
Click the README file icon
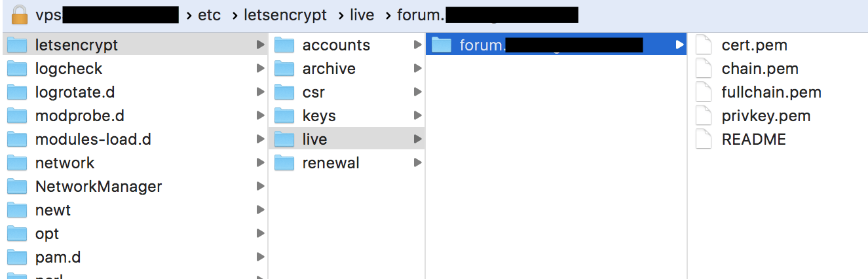tap(704, 139)
